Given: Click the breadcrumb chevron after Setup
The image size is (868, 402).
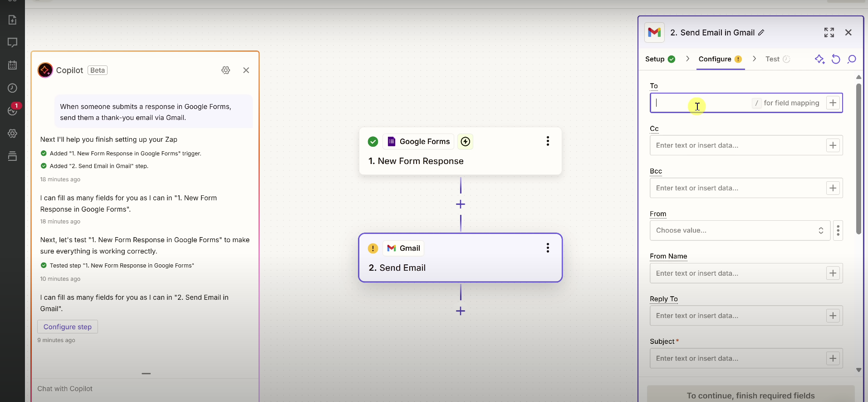Looking at the screenshot, I should pyautogui.click(x=687, y=59).
